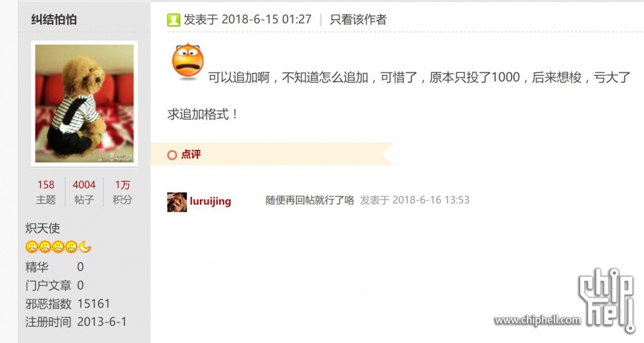Click the 邪恶指数 15161 stat line
This screenshot has height=343, width=644.
[68, 304]
